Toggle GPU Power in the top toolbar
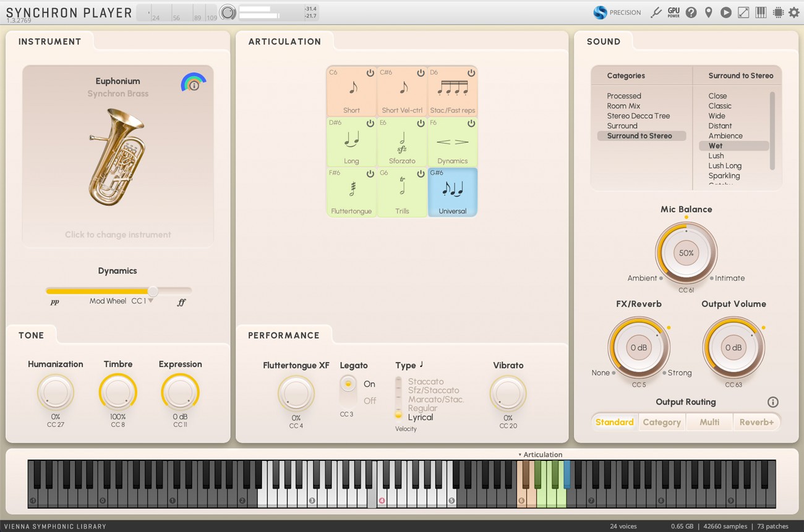Viewport: 804px width, 532px height. tap(674, 12)
